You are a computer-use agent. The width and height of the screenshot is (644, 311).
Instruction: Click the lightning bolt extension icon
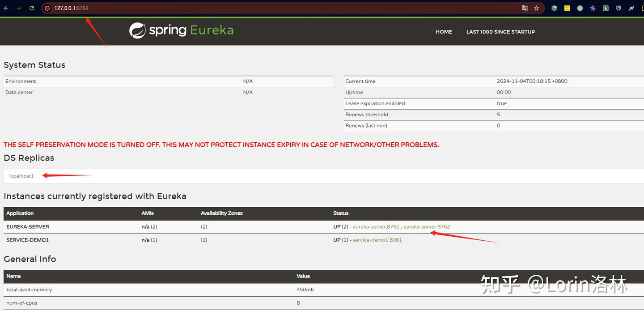pos(631,8)
